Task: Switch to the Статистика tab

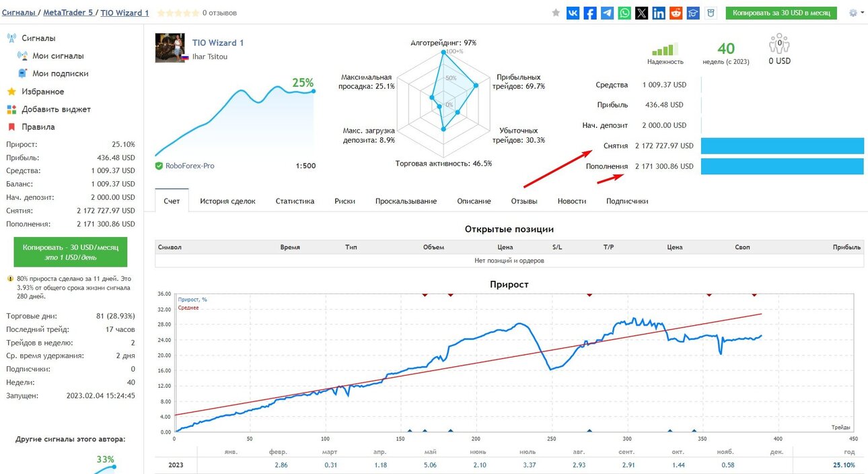Action: pos(295,201)
